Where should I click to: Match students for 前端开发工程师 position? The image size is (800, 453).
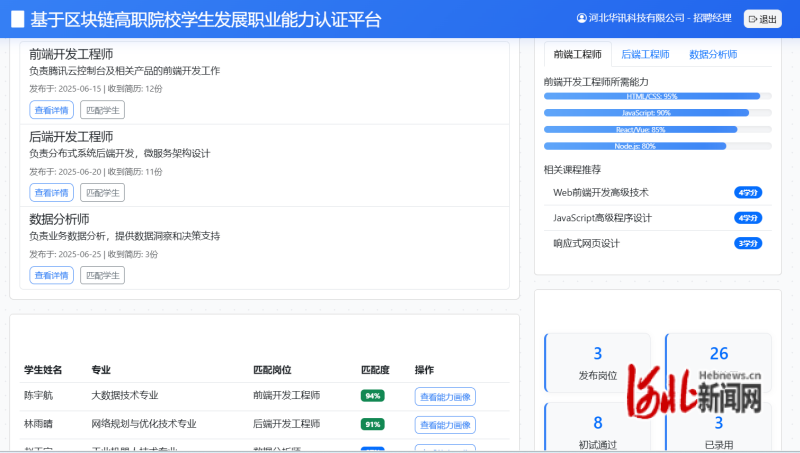coord(102,110)
